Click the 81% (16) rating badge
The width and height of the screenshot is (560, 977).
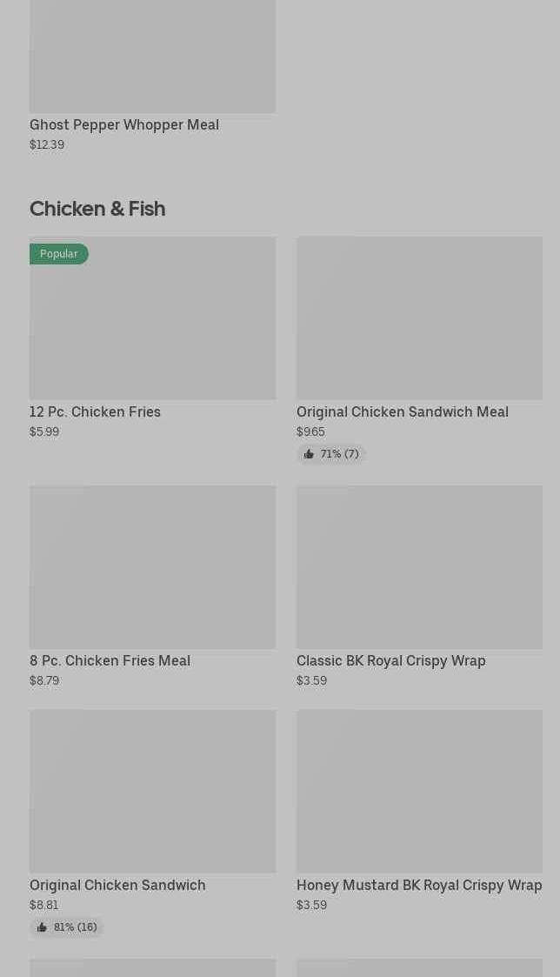67,927
